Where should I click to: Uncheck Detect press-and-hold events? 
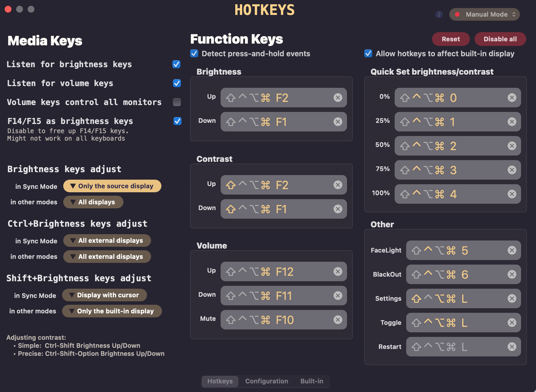coord(194,54)
